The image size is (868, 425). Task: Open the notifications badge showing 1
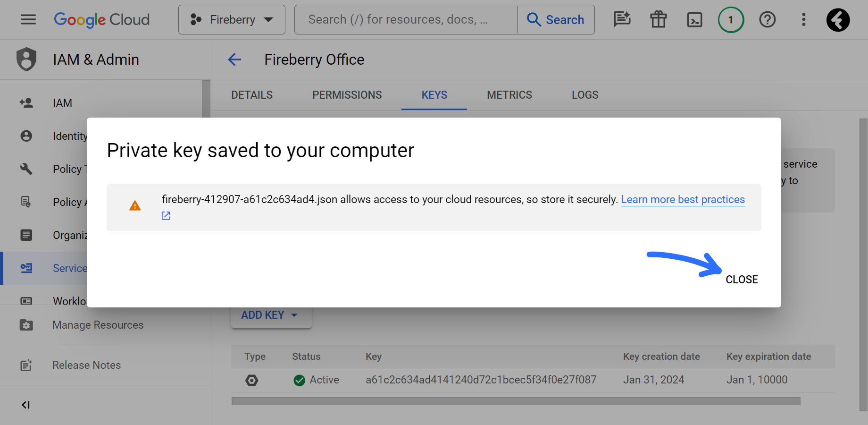click(731, 19)
